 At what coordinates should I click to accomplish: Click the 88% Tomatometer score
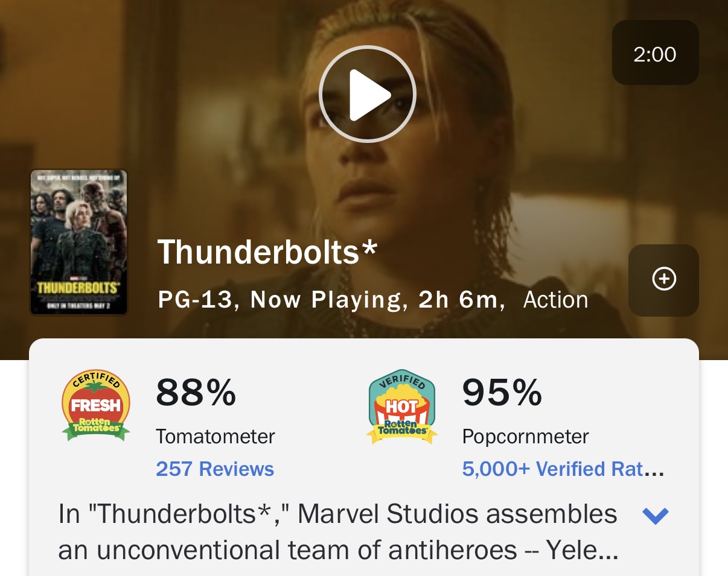(196, 392)
